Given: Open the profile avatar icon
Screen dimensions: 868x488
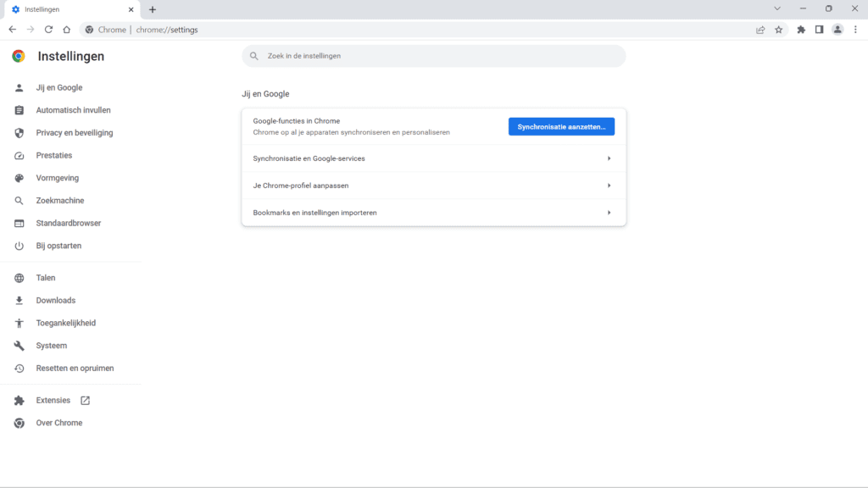Looking at the screenshot, I should pos(837,30).
